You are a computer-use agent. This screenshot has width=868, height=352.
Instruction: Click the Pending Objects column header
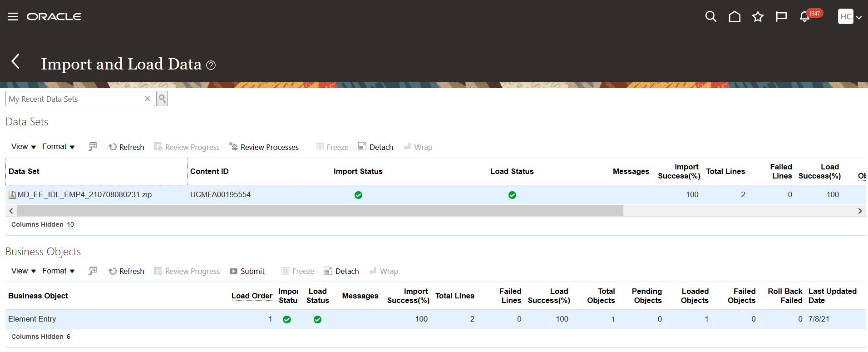point(647,296)
